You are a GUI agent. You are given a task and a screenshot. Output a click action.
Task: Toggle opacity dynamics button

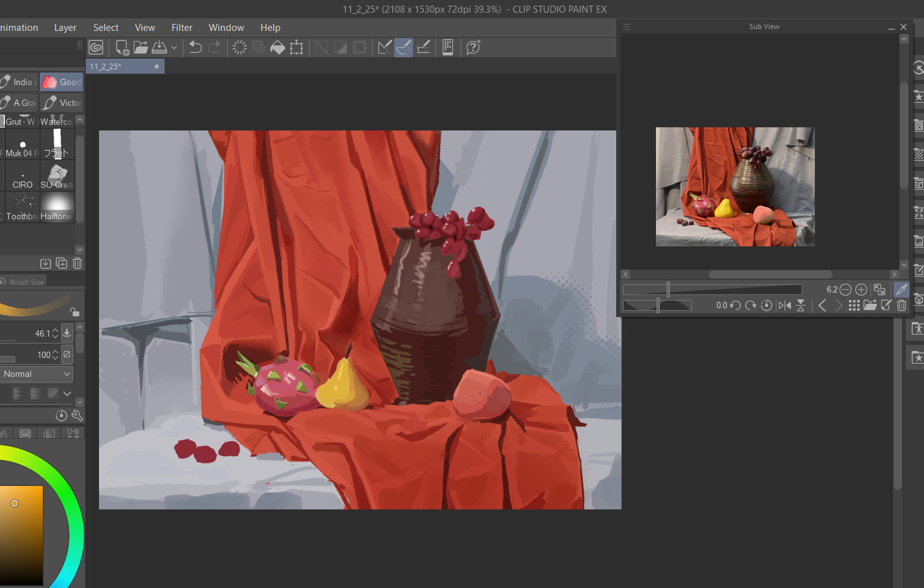[x=67, y=355]
